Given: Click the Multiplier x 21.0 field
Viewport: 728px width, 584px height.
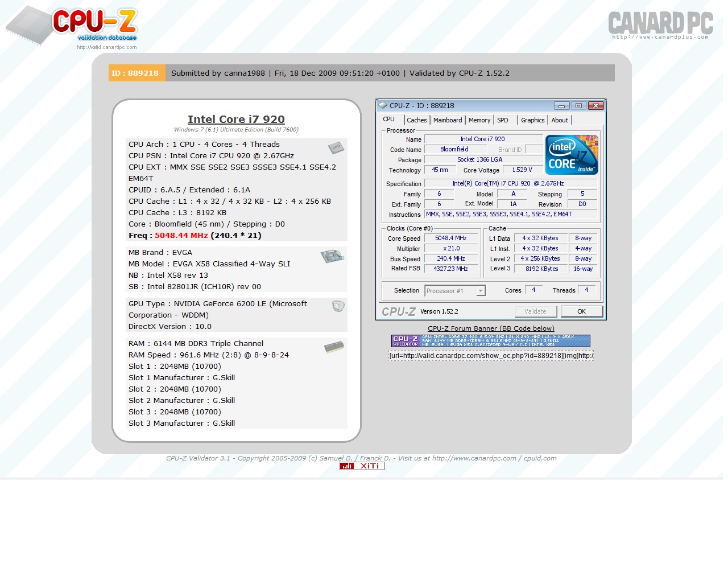Looking at the screenshot, I should (451, 249).
